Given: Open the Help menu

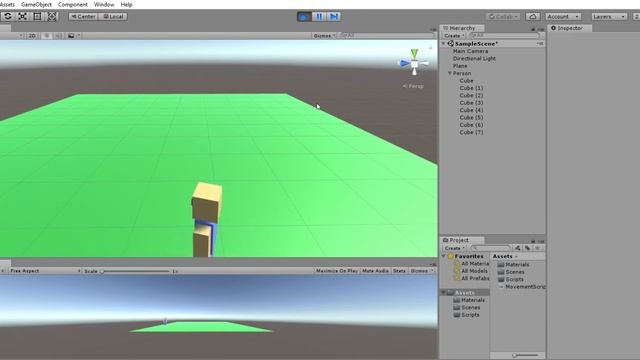Looking at the screenshot, I should click(126, 4).
